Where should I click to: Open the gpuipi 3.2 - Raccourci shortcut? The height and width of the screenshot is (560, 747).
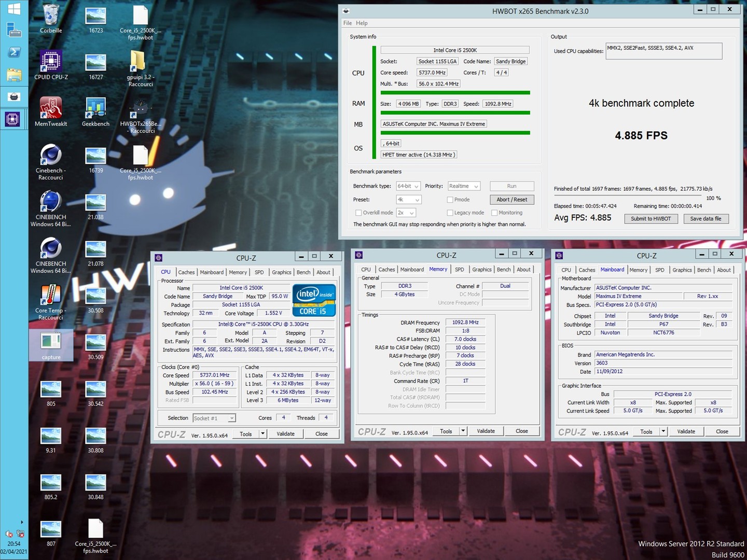pyautogui.click(x=140, y=68)
